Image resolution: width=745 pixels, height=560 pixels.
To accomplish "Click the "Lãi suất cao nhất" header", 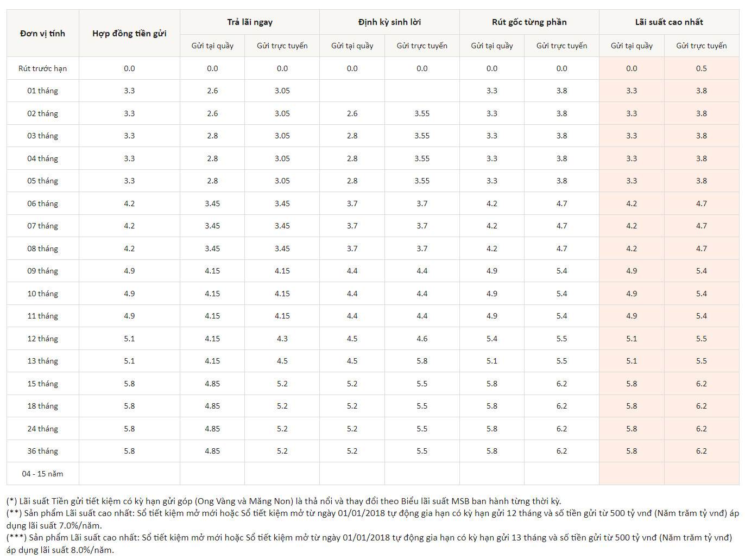I will [x=669, y=22].
